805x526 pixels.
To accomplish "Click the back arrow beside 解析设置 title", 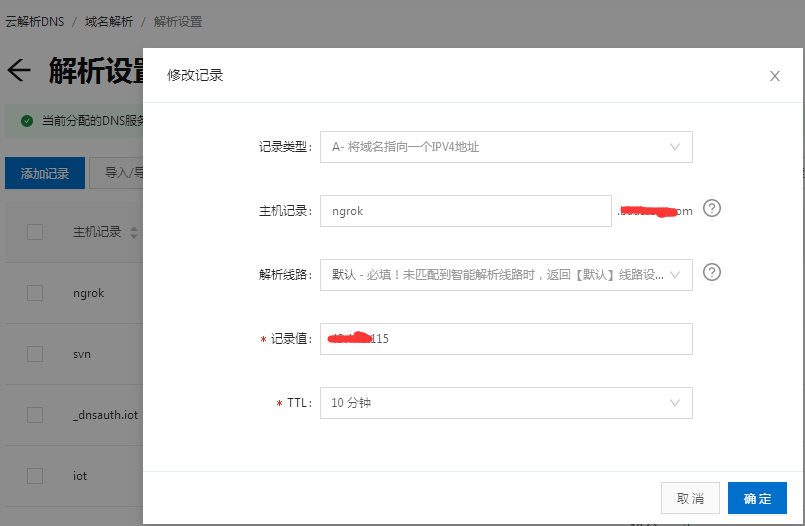I will click(x=19, y=70).
